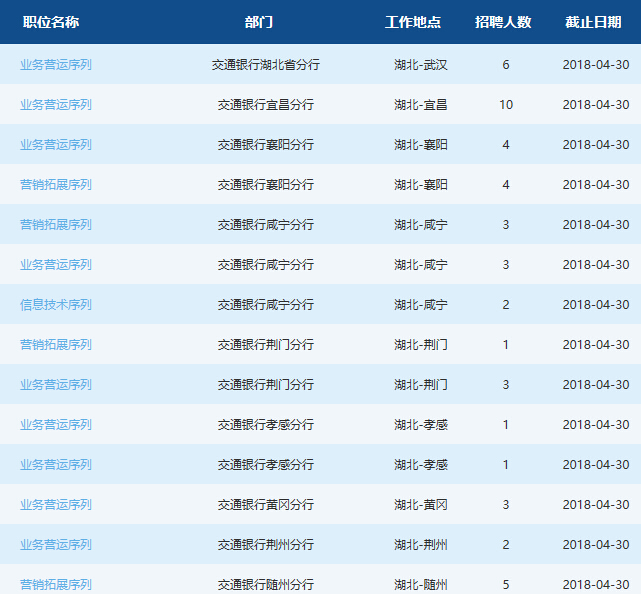
Task: Select headcount 6 in the 武汉 row
Action: click(506, 65)
